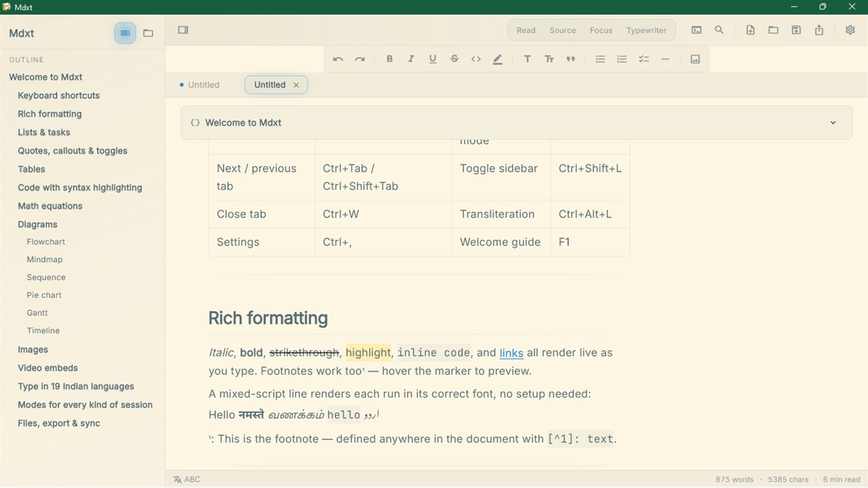Switch sidebar to the files folder icon
Viewport: 868px width, 488px height.
pyautogui.click(x=148, y=33)
